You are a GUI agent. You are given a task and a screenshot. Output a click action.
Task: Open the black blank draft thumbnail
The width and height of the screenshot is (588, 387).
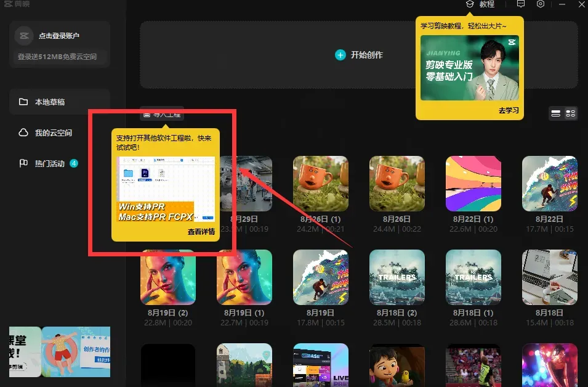tap(168, 365)
